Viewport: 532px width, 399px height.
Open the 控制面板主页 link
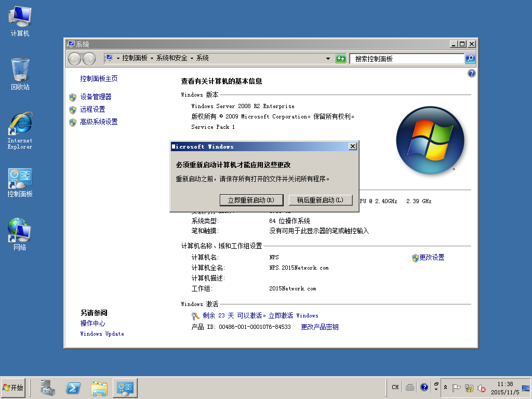pos(99,79)
